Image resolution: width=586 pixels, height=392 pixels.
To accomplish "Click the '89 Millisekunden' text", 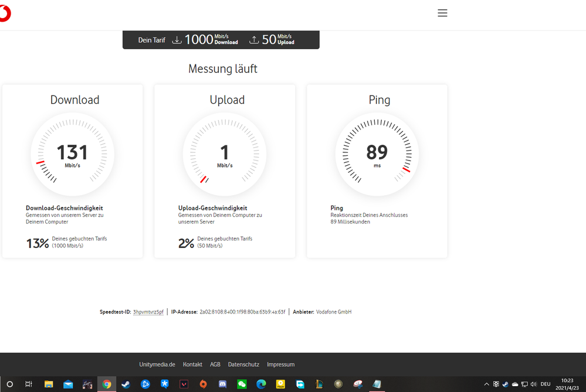I will 350,221.
